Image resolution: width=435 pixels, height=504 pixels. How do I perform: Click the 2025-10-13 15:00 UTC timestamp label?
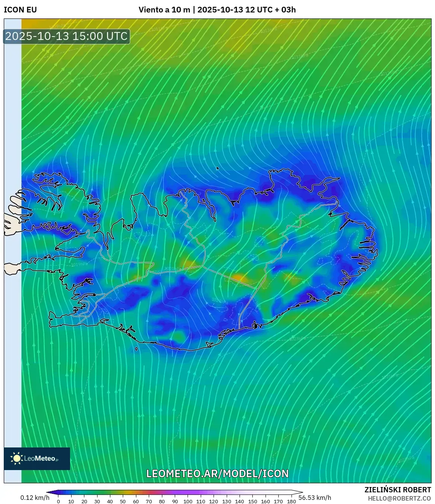pyautogui.click(x=67, y=36)
